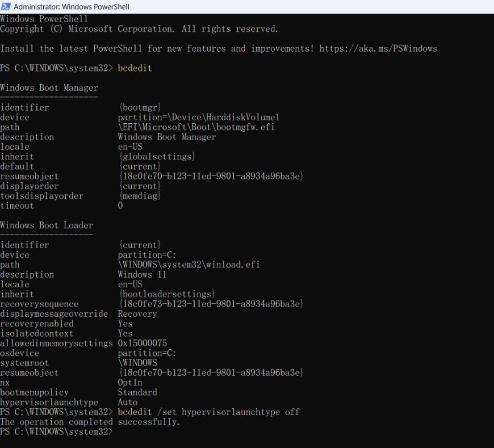Click the 'Administrator: Windows PowerShell' window title
The width and height of the screenshot is (494, 448).
coord(72,7)
